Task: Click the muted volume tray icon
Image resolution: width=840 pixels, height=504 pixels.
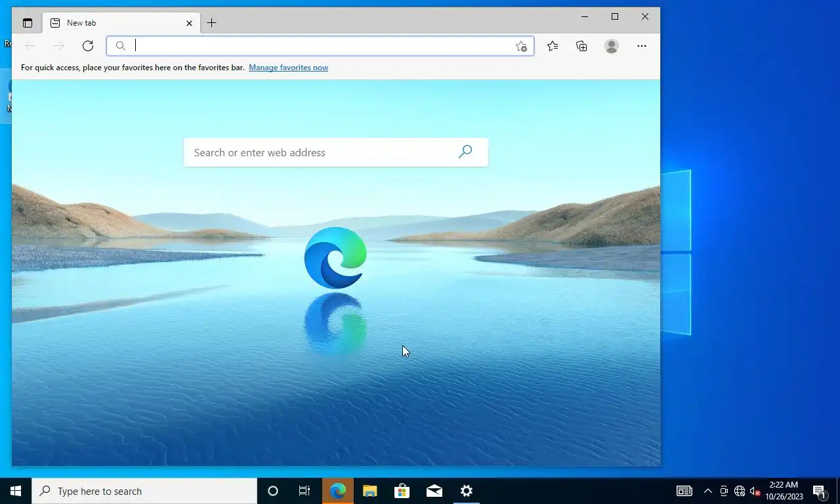Action: click(x=755, y=491)
